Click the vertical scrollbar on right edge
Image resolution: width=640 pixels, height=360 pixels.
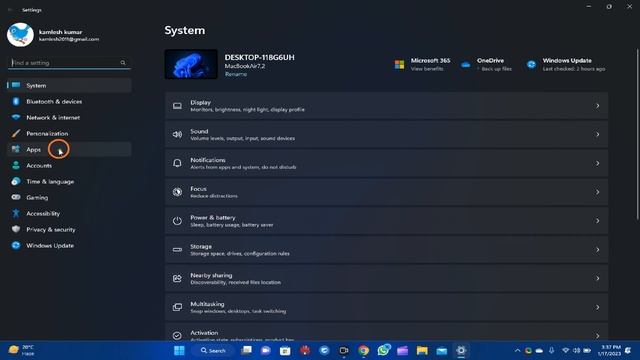pyautogui.click(x=637, y=135)
